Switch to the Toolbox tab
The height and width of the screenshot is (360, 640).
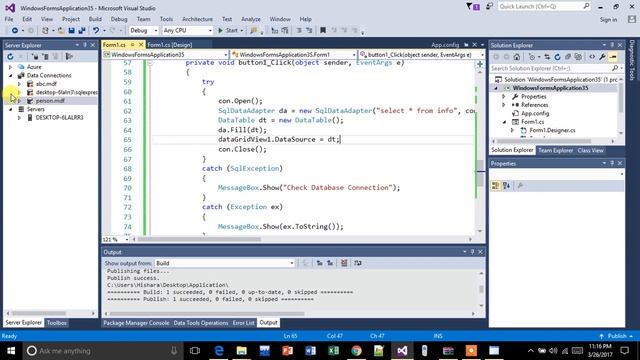pos(56,322)
